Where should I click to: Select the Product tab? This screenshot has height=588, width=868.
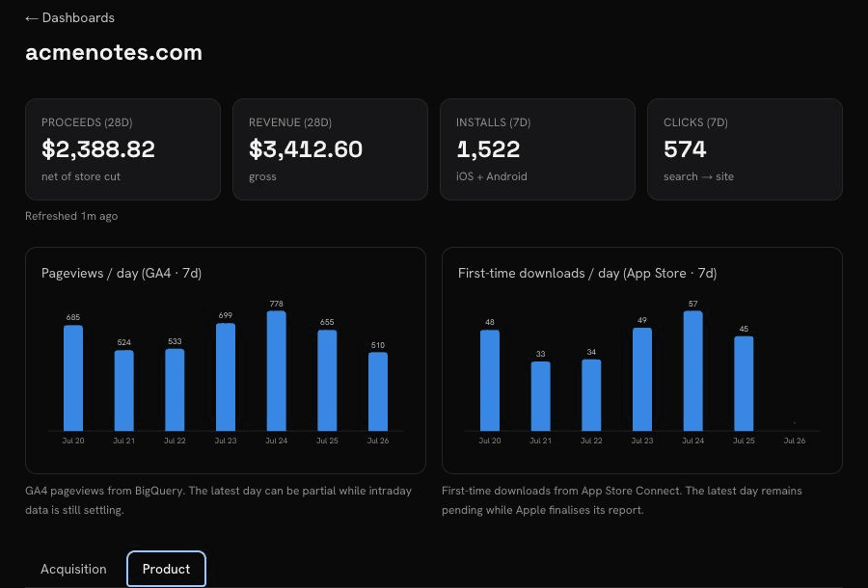pyautogui.click(x=166, y=569)
